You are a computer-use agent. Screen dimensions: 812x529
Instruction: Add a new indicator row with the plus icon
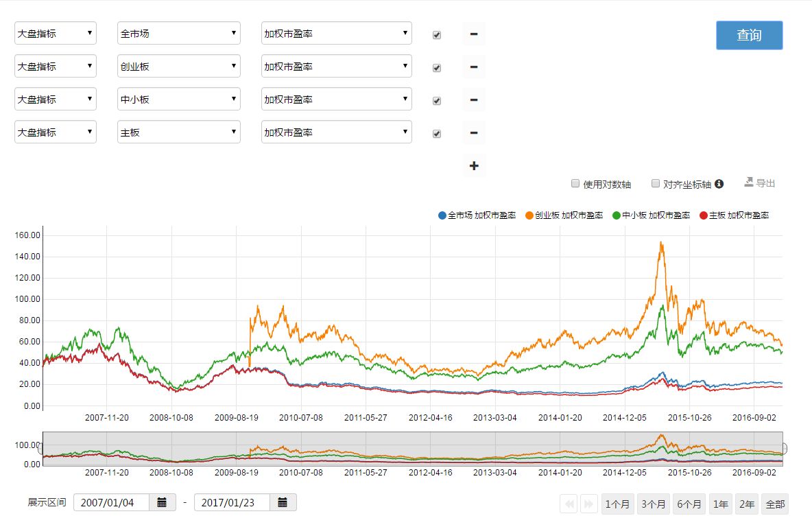click(x=474, y=165)
